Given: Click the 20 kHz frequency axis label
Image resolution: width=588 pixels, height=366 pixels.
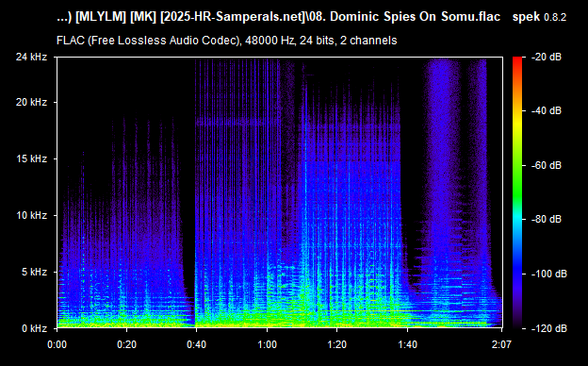Looking at the screenshot, I should [x=31, y=102].
